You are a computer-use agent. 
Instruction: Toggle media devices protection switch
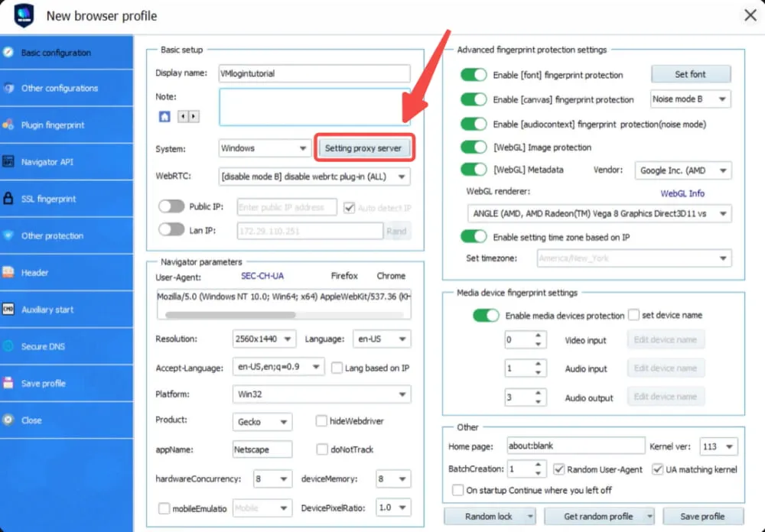[x=486, y=315]
